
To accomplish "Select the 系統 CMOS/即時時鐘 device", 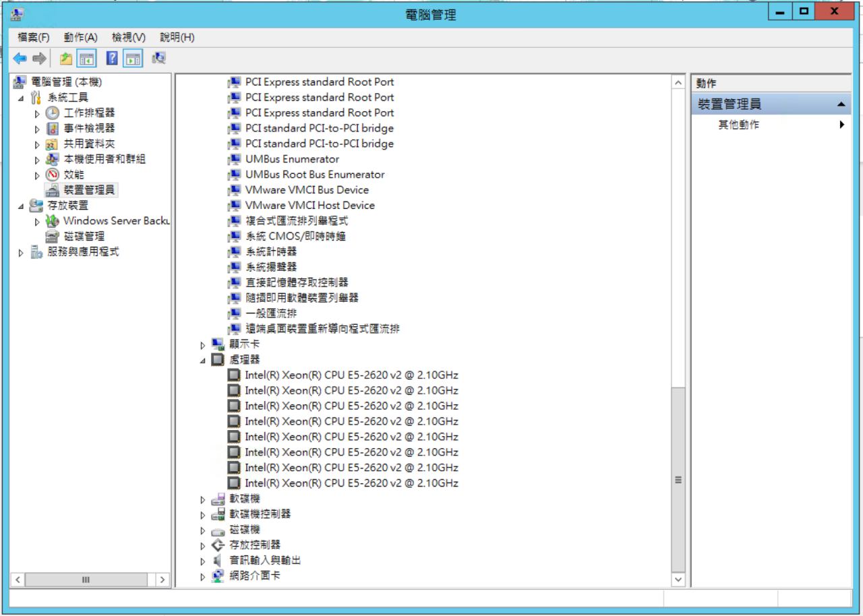I will pos(295,237).
